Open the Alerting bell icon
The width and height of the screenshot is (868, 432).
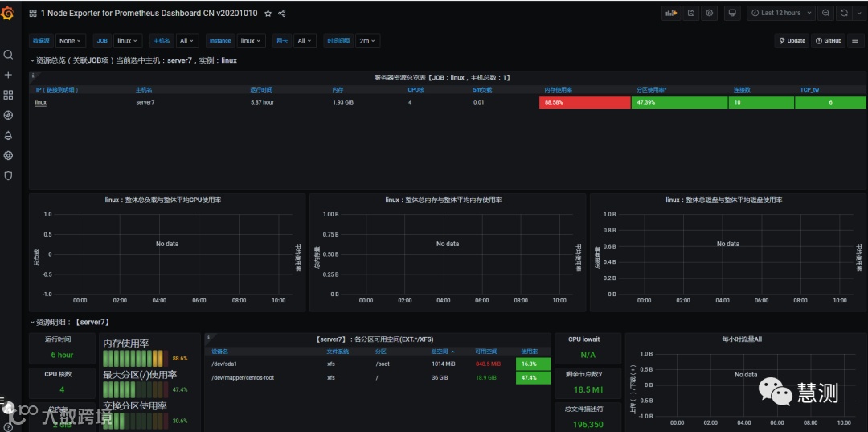coord(8,136)
